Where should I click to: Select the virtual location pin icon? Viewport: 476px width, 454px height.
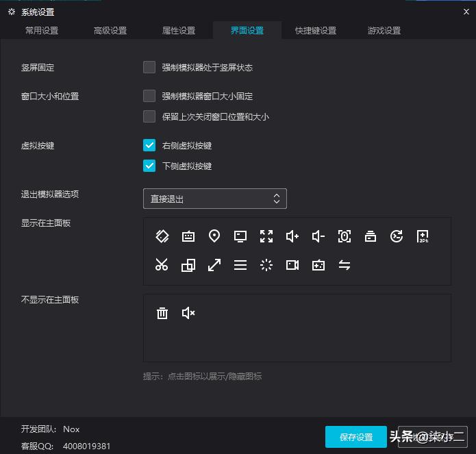coord(214,236)
